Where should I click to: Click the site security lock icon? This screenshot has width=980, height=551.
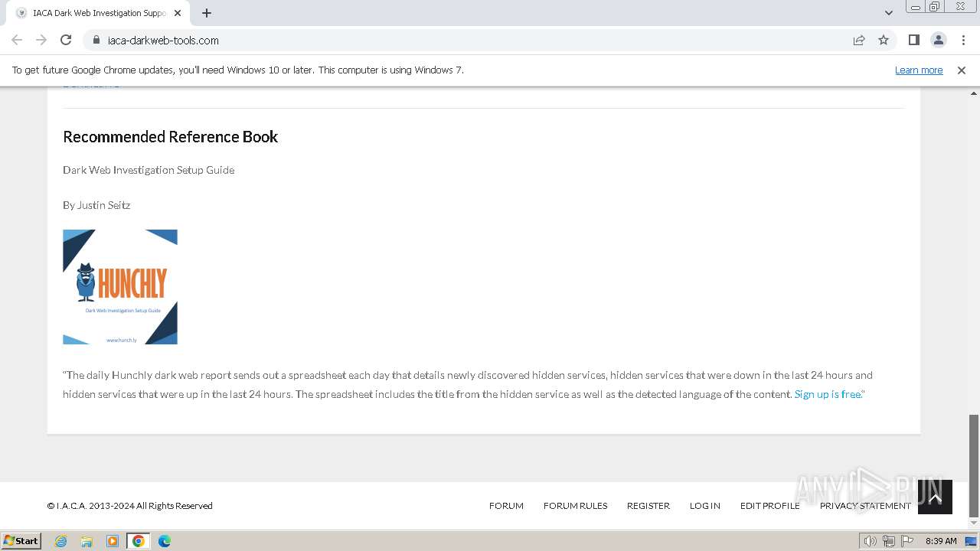click(96, 41)
